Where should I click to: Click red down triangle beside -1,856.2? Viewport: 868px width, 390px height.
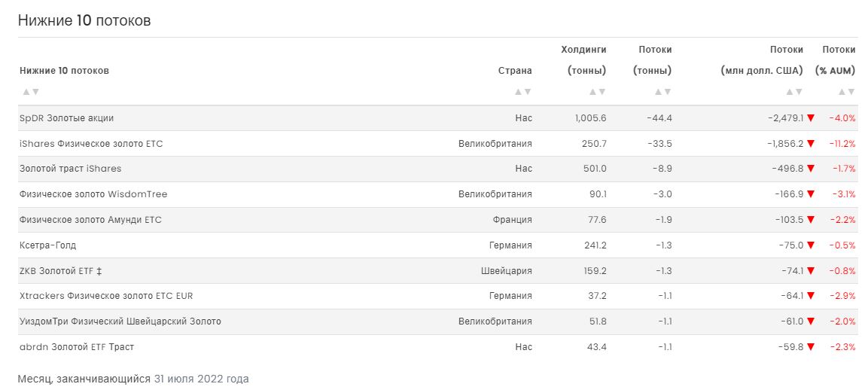click(x=811, y=144)
